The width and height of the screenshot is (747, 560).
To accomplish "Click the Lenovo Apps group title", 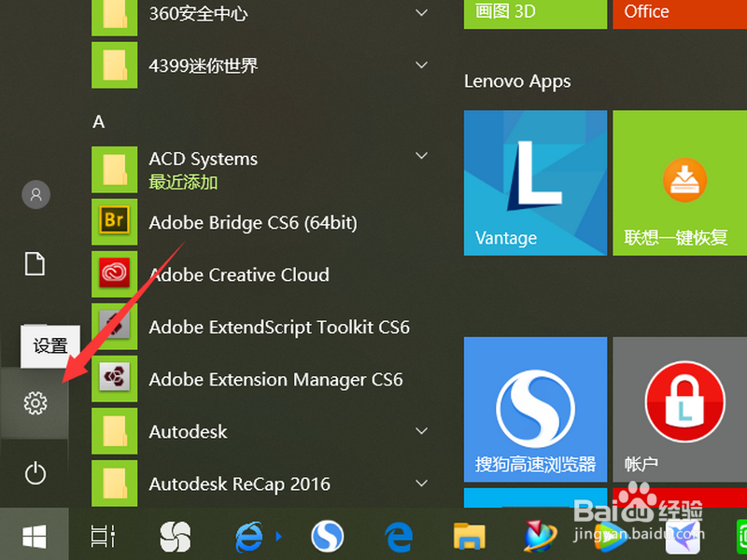I will click(x=517, y=82).
